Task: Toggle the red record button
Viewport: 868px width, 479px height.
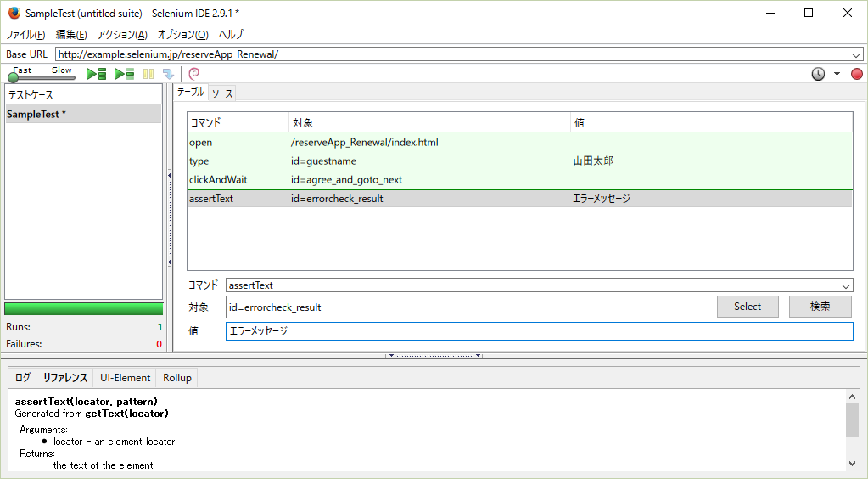Action: coord(856,74)
